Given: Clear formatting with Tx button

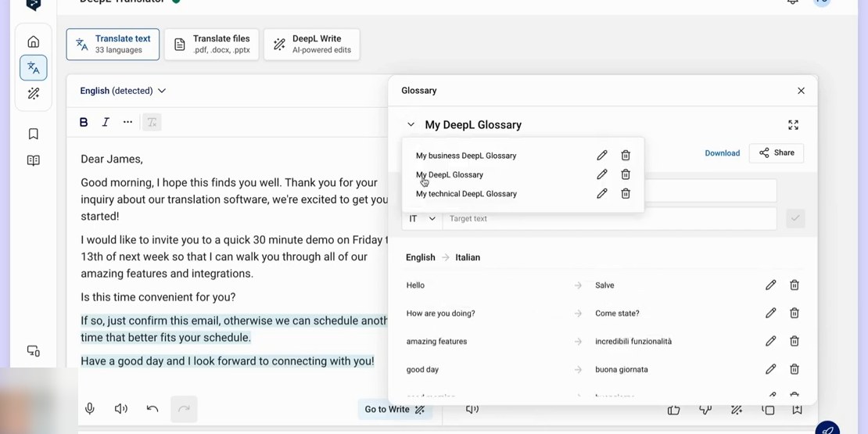Looking at the screenshot, I should tap(152, 122).
